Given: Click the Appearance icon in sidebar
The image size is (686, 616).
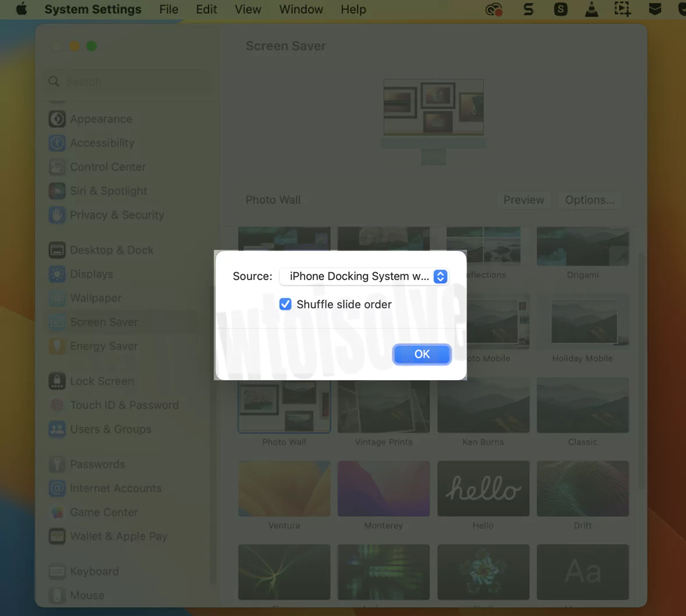Looking at the screenshot, I should click(57, 119).
